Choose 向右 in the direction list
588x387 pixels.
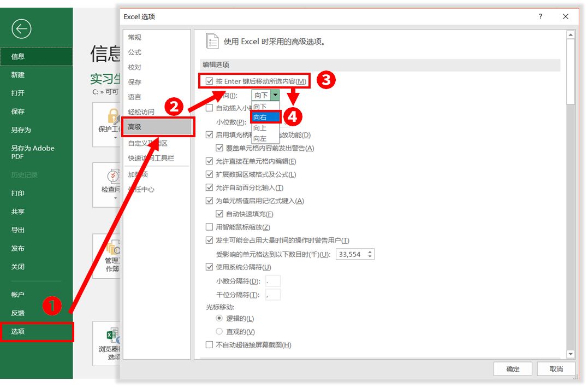point(265,117)
